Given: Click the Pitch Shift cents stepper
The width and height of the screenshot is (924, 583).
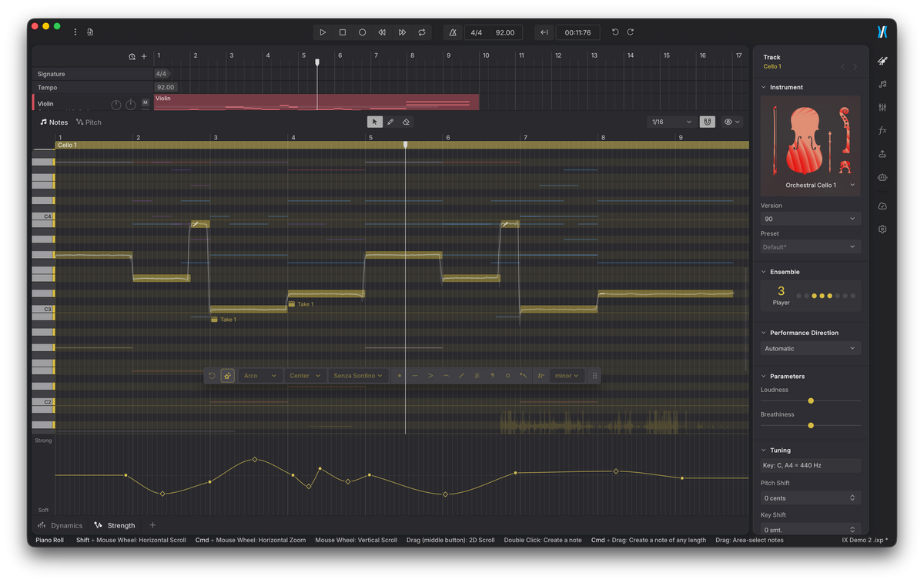Looking at the screenshot, I should 852,498.
